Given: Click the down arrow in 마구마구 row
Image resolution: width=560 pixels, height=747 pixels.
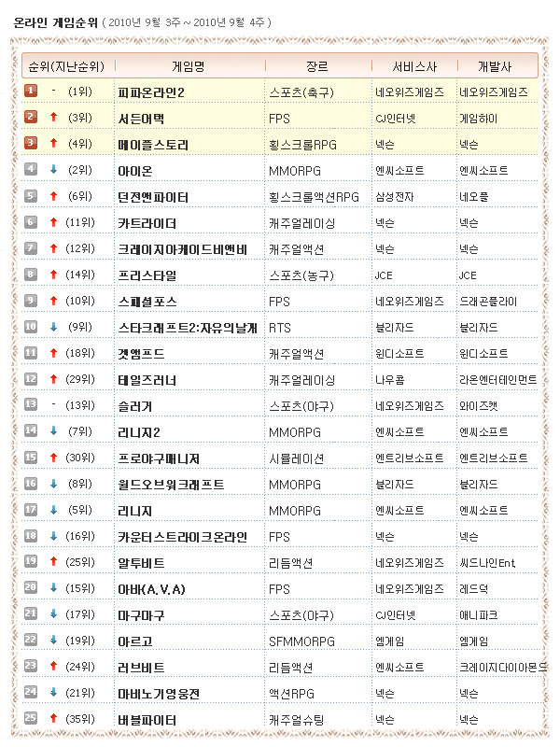Looking at the screenshot, I should click(x=54, y=614).
